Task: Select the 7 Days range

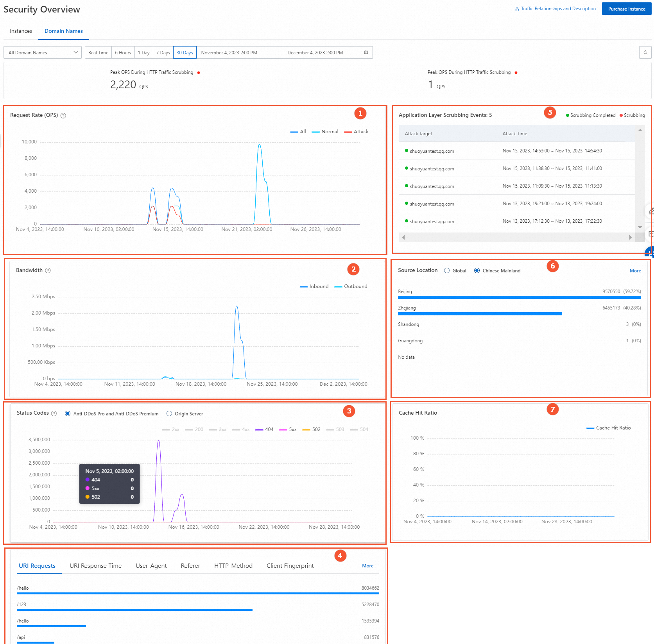Action: pos(163,52)
